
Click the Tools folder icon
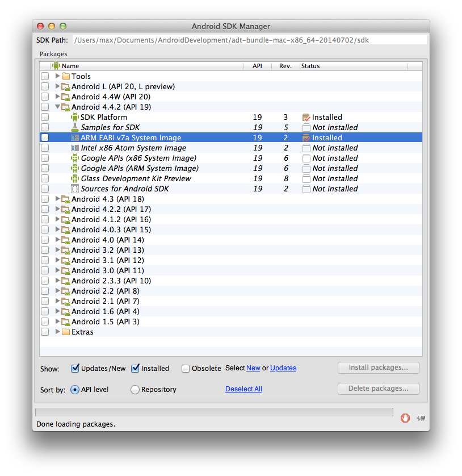tap(66, 76)
